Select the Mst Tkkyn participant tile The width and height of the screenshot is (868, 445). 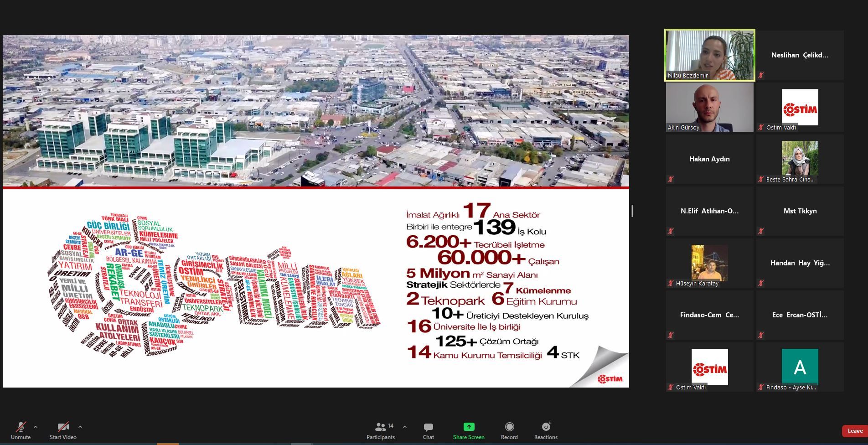[800, 211]
